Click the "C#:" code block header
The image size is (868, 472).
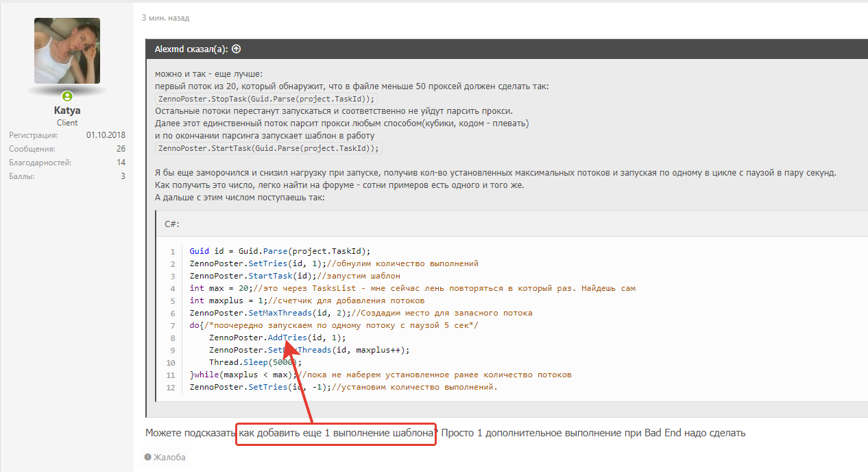click(x=172, y=224)
